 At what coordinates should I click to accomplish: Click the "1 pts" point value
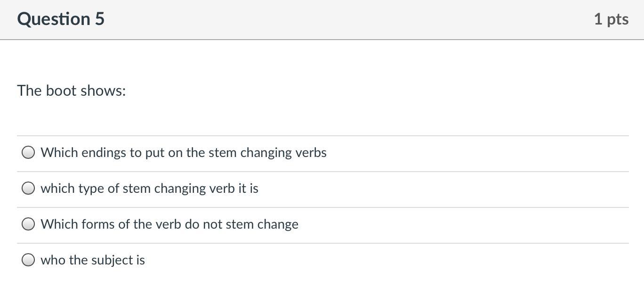tap(611, 19)
